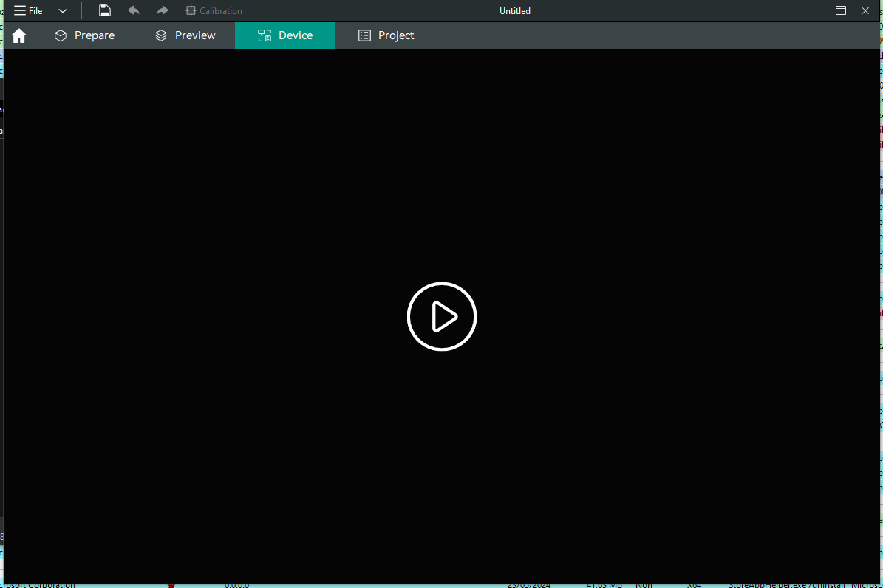
Task: Open the Project tab
Action: point(386,35)
